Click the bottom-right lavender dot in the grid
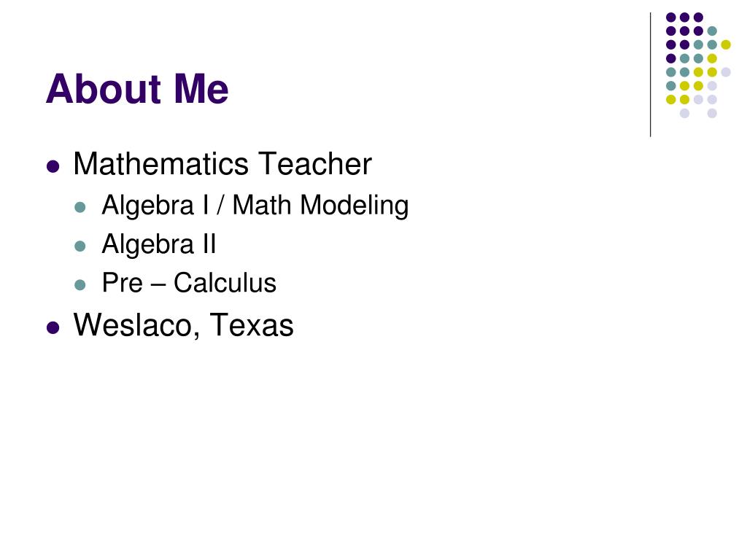Screen dimensions: 747x560 tap(712, 113)
